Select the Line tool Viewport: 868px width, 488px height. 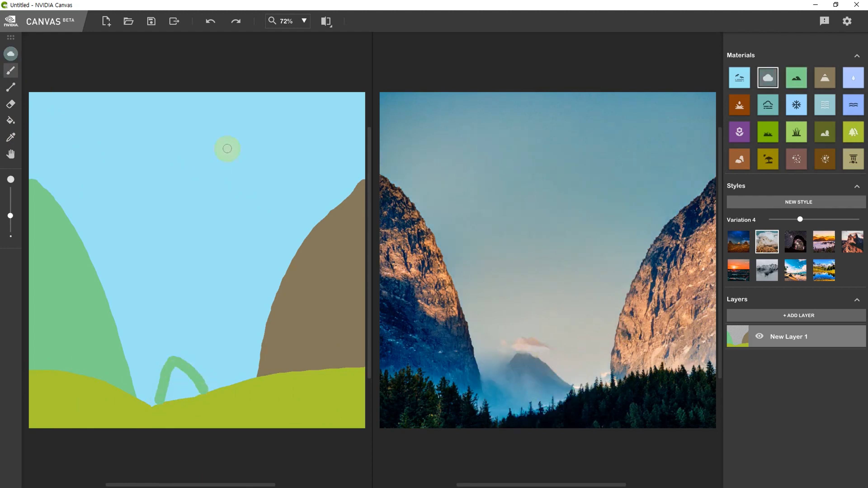click(10, 87)
